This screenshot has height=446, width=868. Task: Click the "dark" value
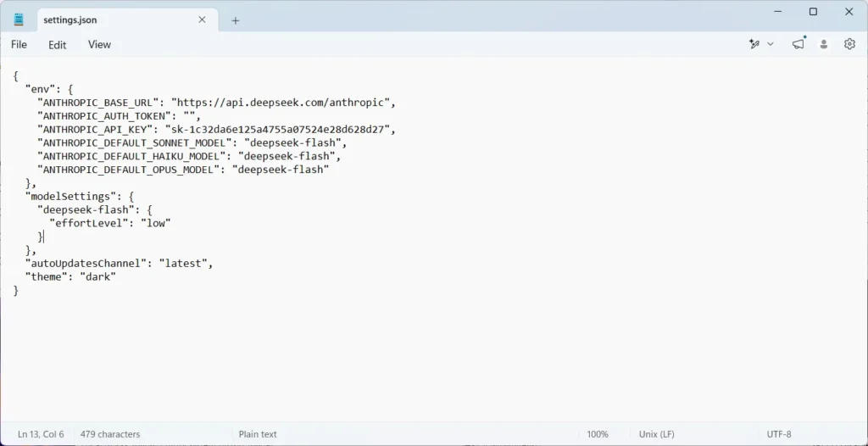coord(97,277)
